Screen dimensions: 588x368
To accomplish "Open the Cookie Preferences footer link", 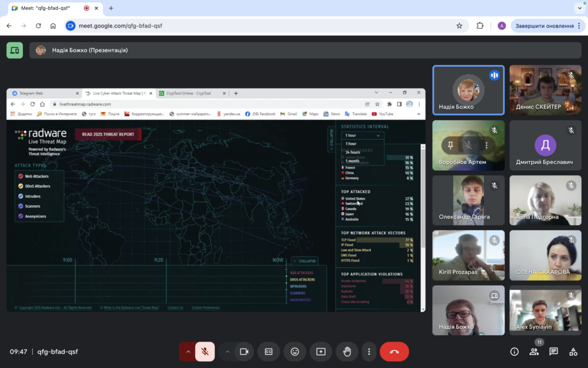I will [x=206, y=308].
